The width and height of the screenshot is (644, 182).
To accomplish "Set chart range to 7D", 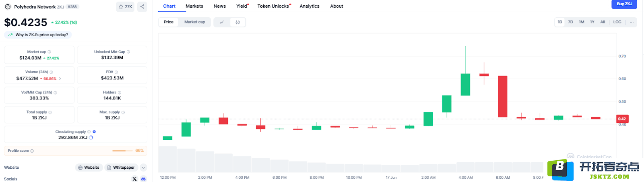I will click(570, 22).
